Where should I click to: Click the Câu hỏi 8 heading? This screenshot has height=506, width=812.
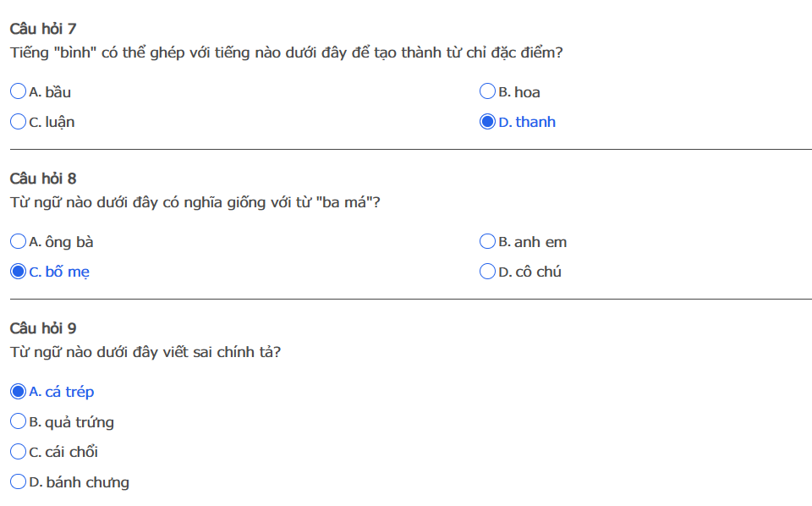tap(43, 179)
